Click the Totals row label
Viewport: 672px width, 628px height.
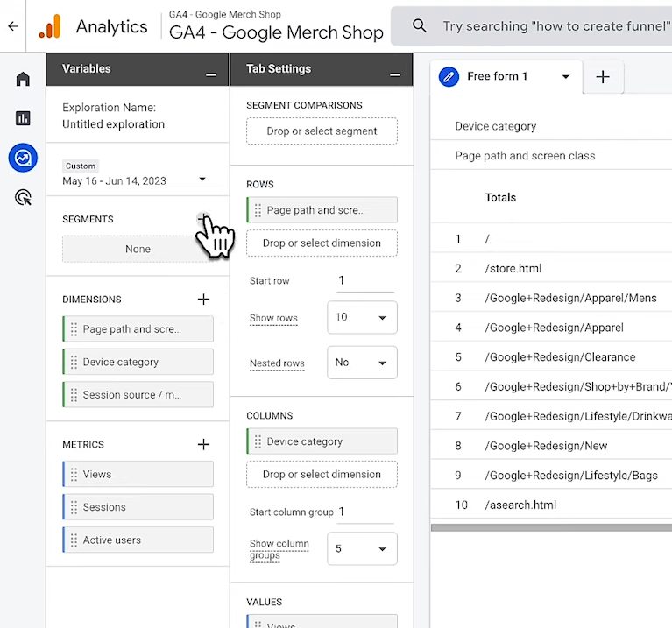tap(500, 197)
